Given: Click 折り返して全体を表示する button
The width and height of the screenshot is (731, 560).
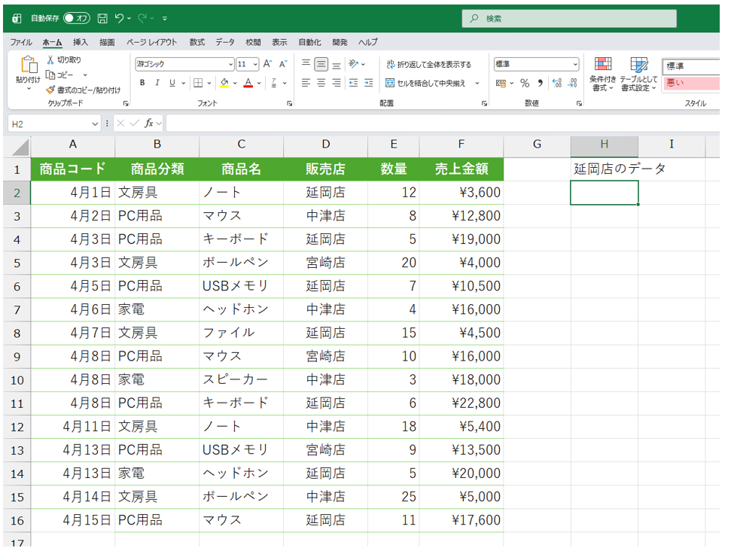Looking at the screenshot, I should [x=429, y=64].
